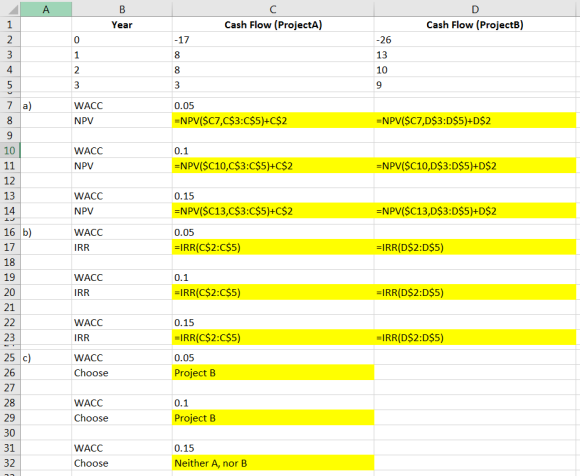Screen dimensions: 580x476
Task: Select cell with Cash Flow (ProjectA) heading
Action: click(273, 25)
